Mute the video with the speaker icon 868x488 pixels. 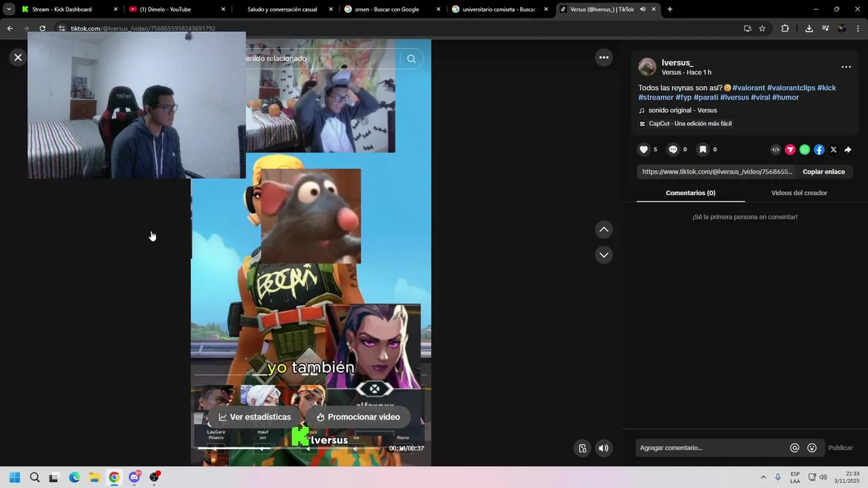click(x=604, y=448)
